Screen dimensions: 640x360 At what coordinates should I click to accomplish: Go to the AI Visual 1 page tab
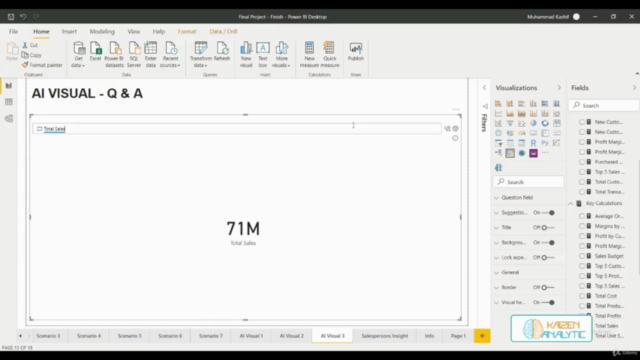(251, 336)
